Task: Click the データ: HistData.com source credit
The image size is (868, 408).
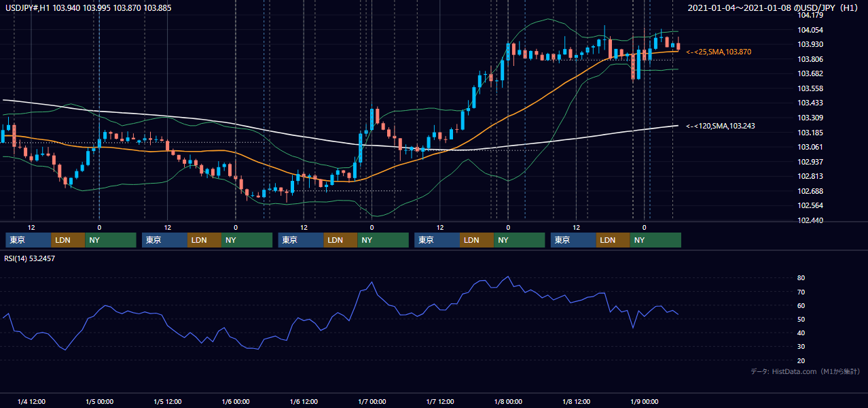Action: click(805, 371)
